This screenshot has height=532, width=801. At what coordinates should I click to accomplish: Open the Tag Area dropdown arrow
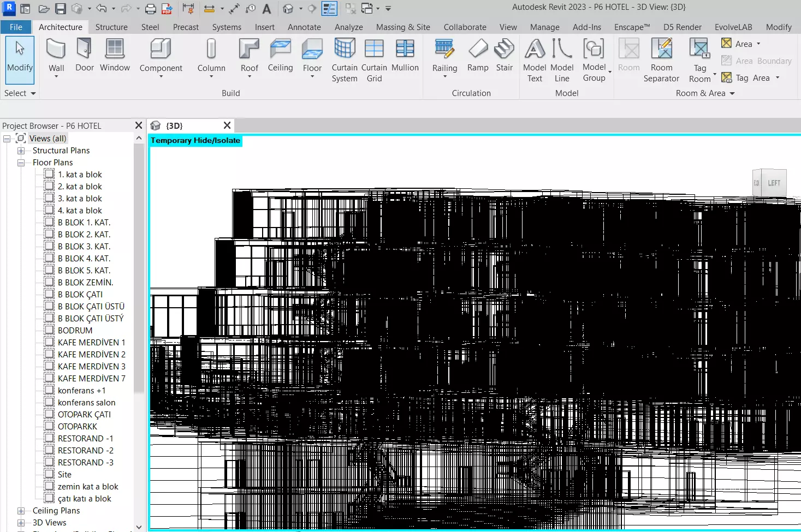click(x=778, y=78)
